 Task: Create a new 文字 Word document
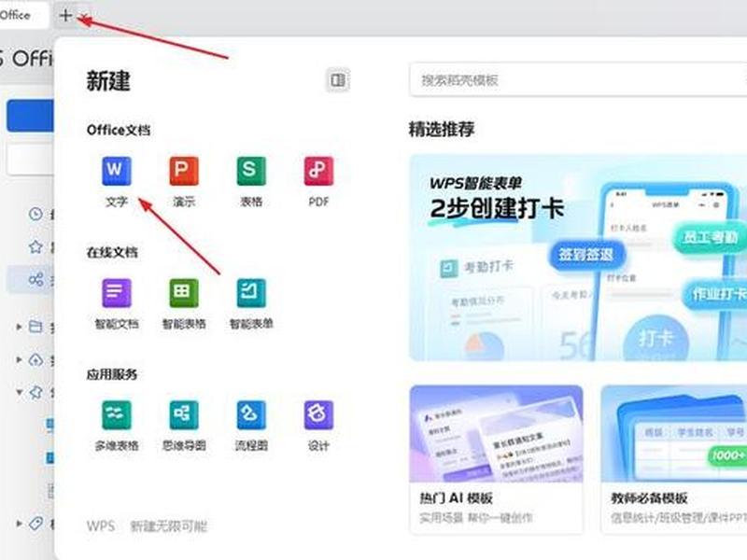(x=116, y=181)
